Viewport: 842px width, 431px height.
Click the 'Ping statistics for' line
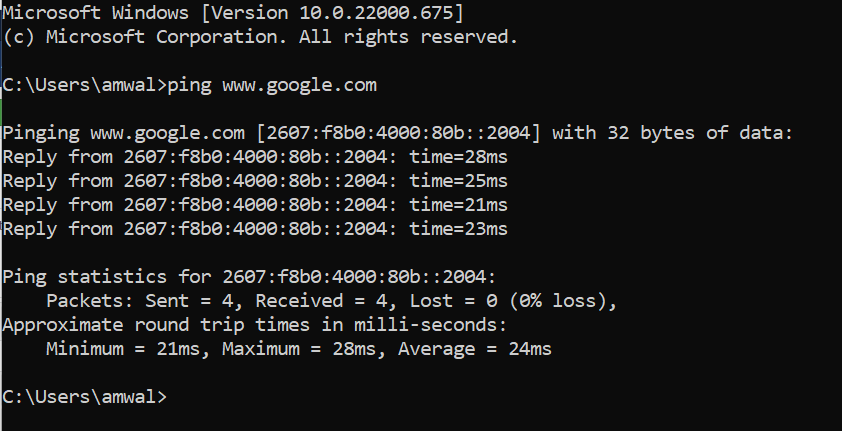pos(249,277)
